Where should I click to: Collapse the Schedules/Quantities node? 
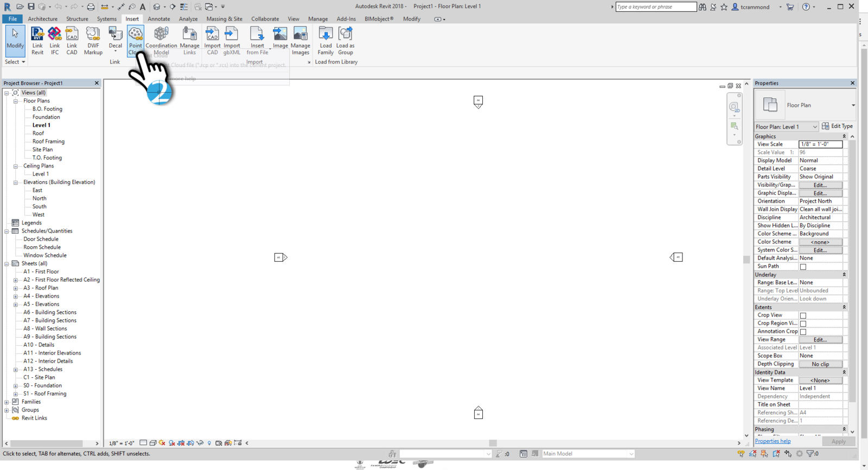[x=7, y=231]
